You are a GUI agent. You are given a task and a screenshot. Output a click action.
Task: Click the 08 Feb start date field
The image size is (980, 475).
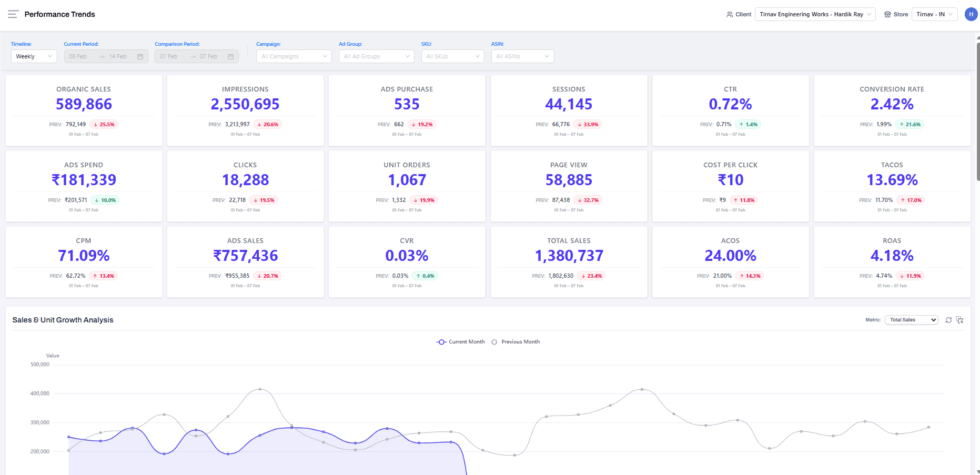(78, 56)
